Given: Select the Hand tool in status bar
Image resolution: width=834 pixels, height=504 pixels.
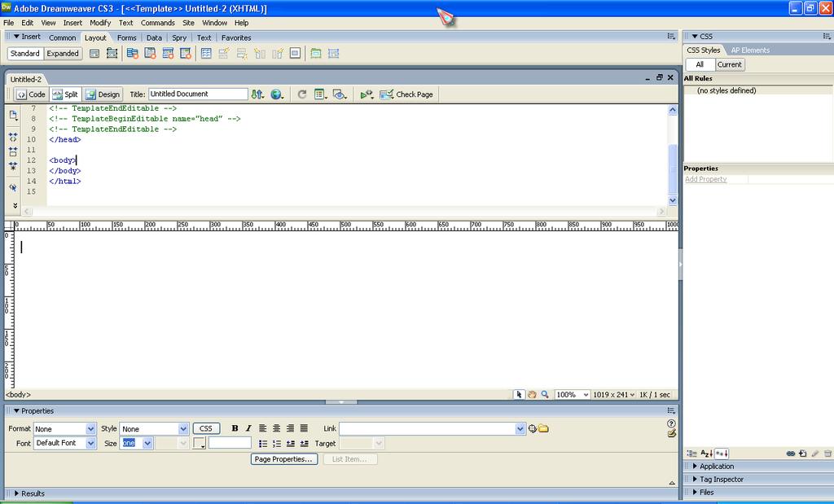Looking at the screenshot, I should point(531,394).
